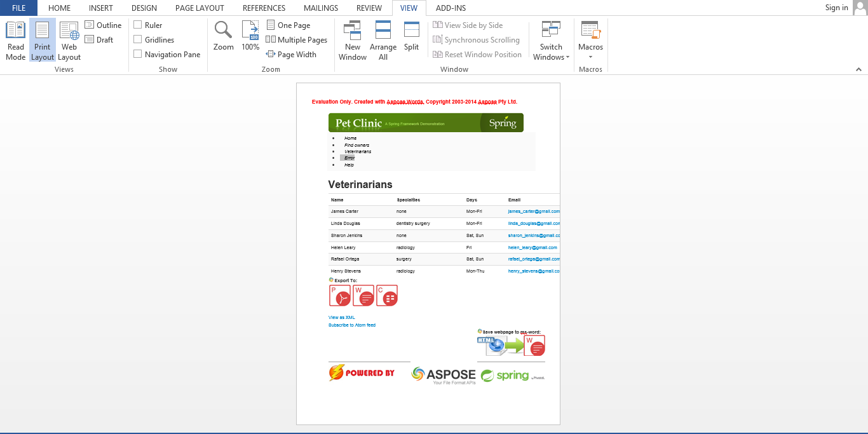Click the red Evaluation Only notice text
Screen dimensions: 868x434
(414, 102)
